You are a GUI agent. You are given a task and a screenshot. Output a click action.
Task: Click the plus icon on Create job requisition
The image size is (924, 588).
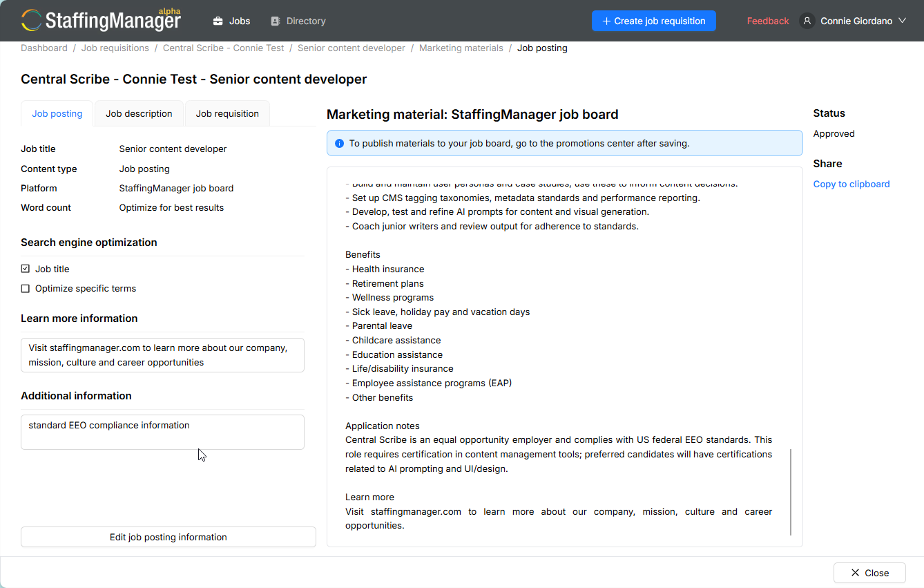(x=606, y=21)
